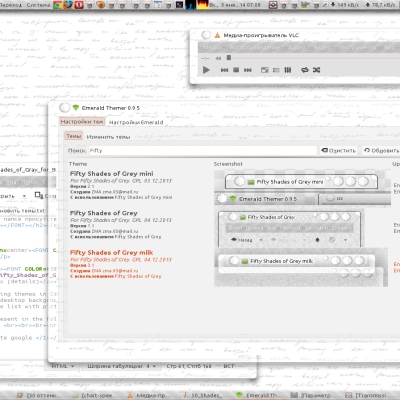Image resolution: width=400 pixels, height=400 pixels.
Task: Toggle VLC fullscreen video icon
Action: point(264,70)
